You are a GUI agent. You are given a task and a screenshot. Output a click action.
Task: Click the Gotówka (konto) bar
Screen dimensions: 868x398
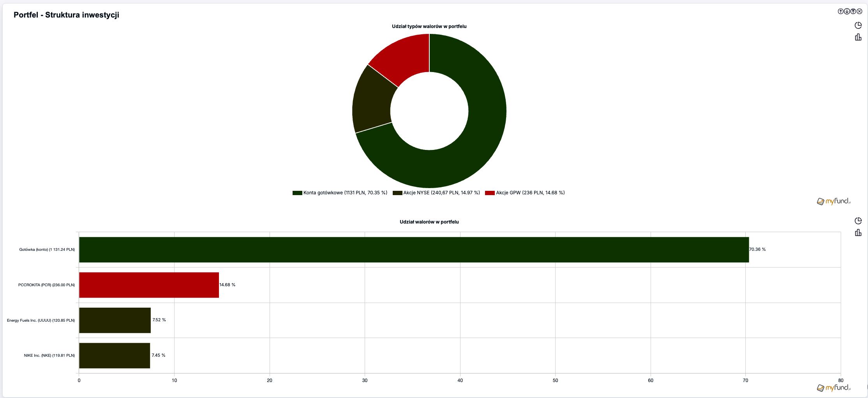pyautogui.click(x=413, y=250)
